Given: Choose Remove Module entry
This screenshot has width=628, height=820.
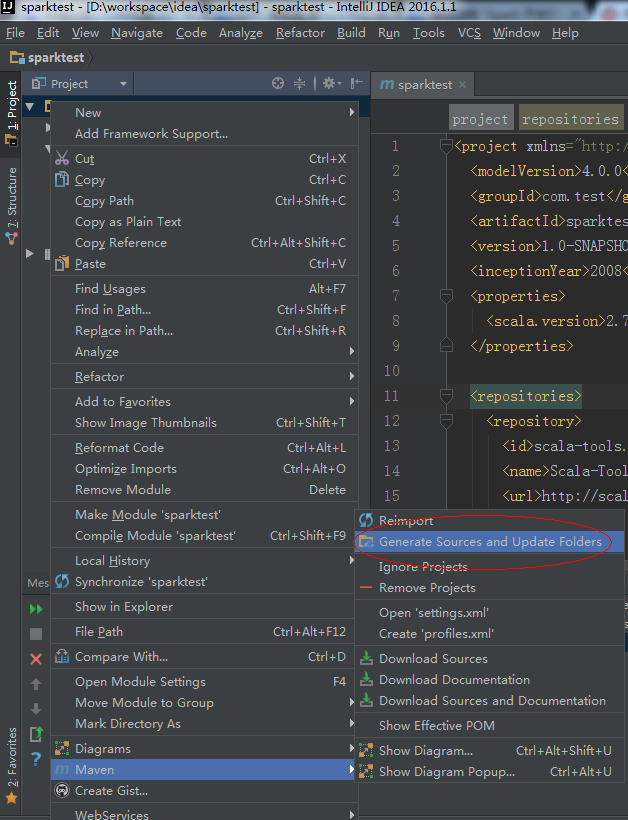Looking at the screenshot, I should 204,489.
